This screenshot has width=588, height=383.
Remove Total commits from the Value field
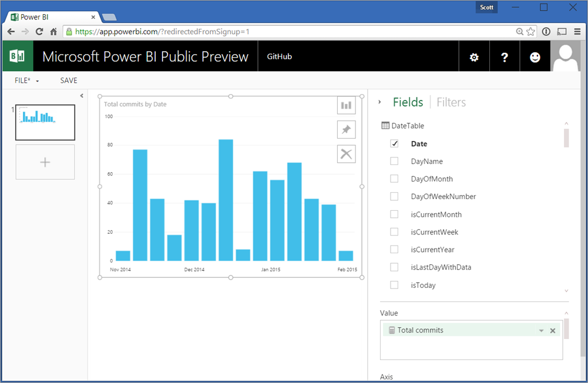(553, 331)
